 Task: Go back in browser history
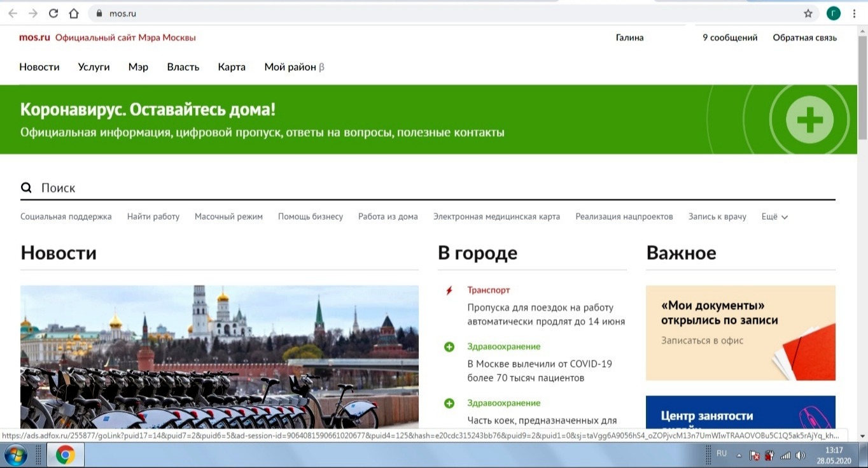click(x=12, y=13)
